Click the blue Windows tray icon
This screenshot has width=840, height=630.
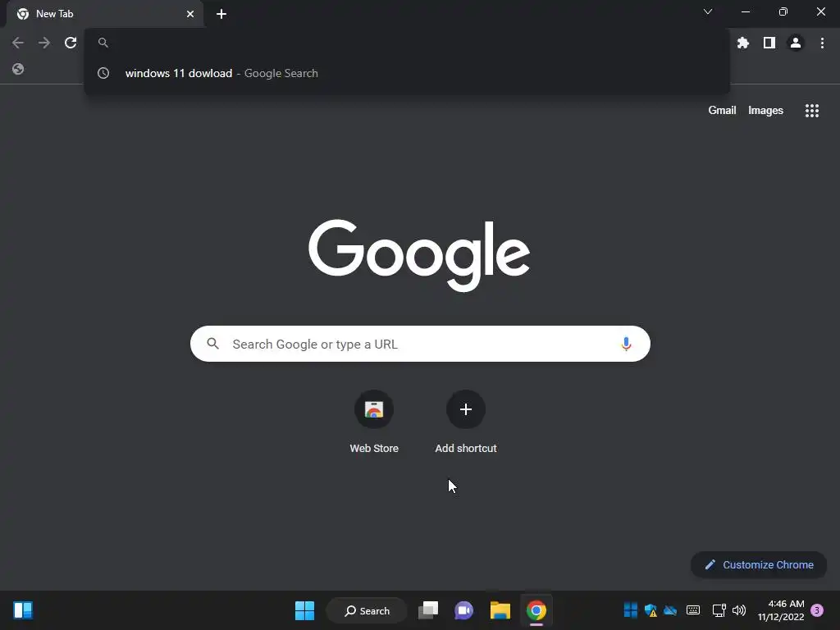tap(631, 610)
